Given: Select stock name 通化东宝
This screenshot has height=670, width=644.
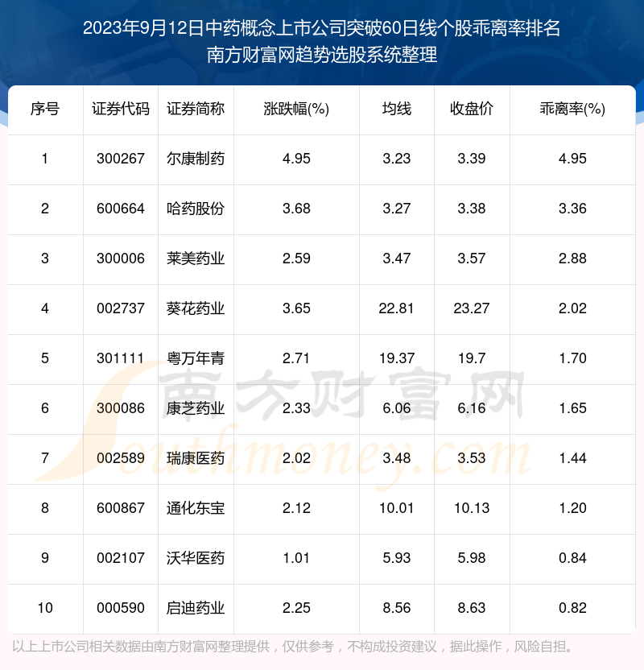Looking at the screenshot, I should point(196,508).
